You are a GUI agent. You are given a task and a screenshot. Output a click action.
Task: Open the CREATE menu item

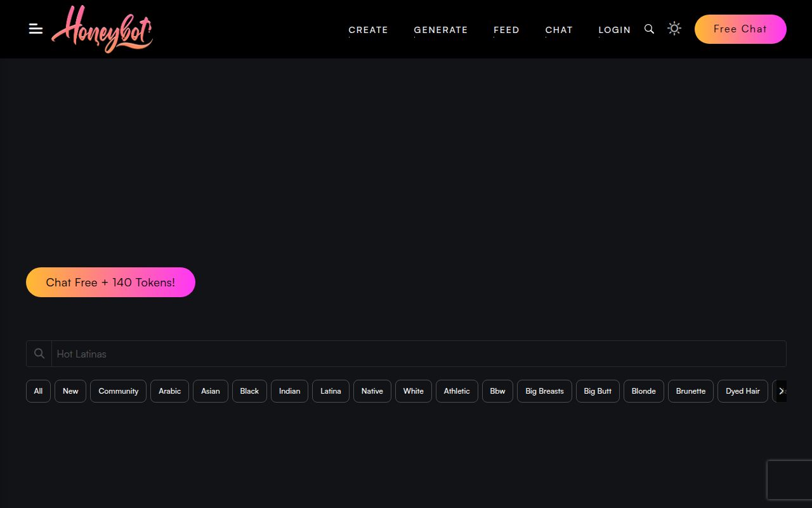pyautogui.click(x=368, y=29)
